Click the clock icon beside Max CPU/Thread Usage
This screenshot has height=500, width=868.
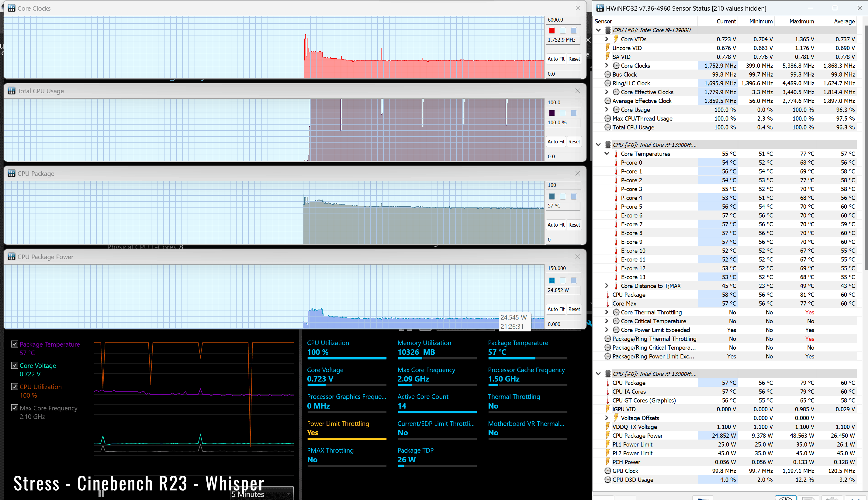(607, 118)
